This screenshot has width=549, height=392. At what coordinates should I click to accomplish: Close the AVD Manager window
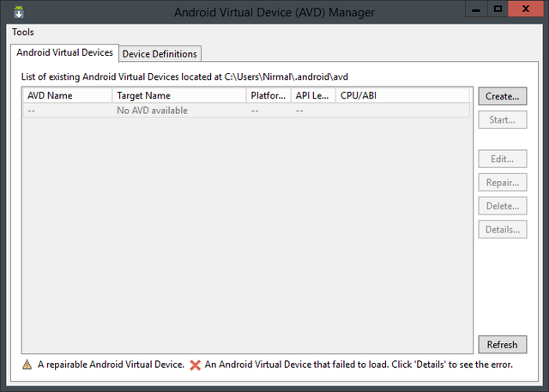[526, 9]
